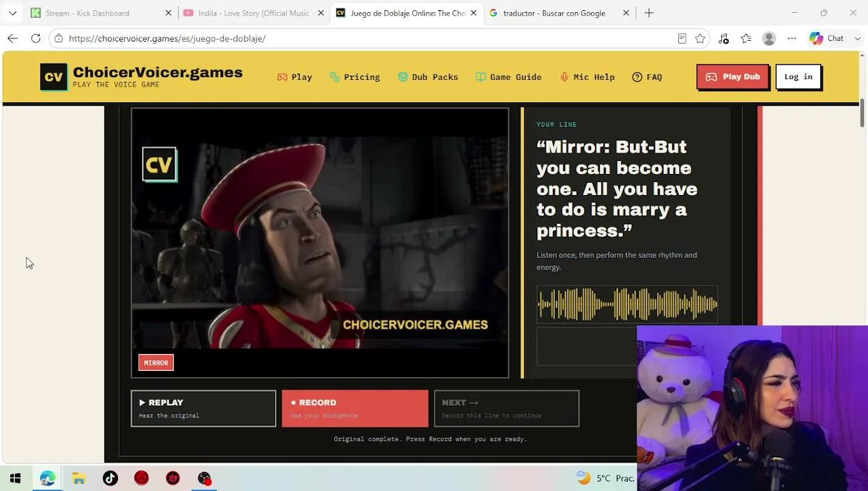This screenshot has height=491, width=868.
Task: Open the favorites list icon
Action: 746,38
